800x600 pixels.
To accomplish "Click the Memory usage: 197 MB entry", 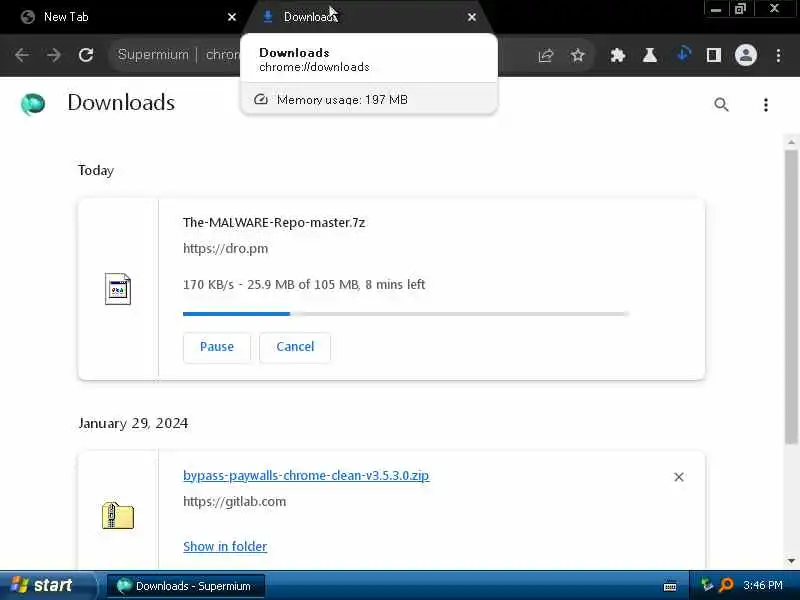I will click(368, 99).
